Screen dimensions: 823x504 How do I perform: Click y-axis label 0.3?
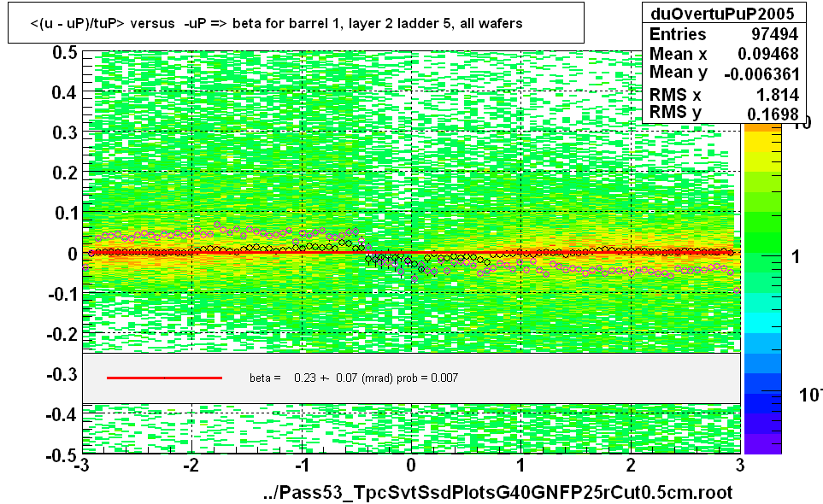click(65, 132)
